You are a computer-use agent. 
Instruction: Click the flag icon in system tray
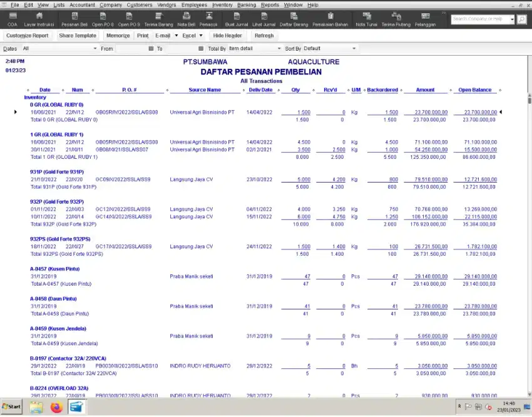coord(468,407)
